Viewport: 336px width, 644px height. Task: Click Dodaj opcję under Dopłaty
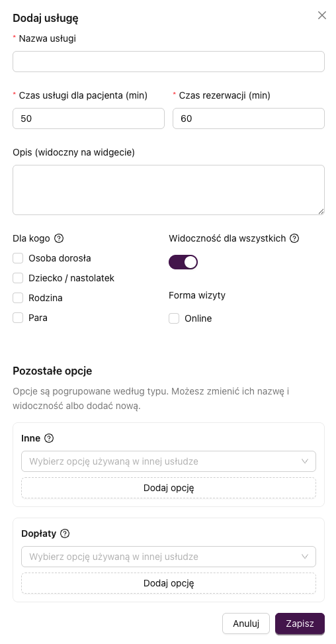[x=169, y=583]
